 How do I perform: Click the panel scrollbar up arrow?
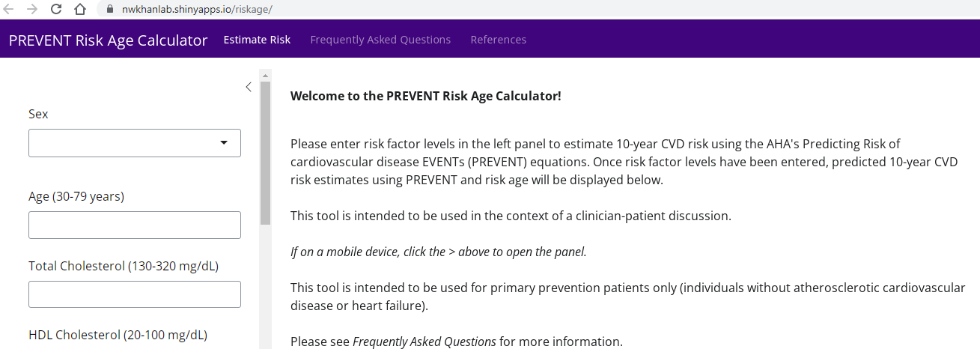(x=264, y=75)
